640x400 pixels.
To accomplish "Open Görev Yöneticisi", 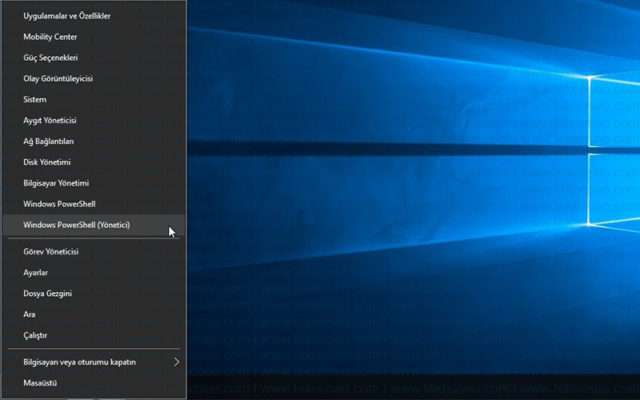I will (x=94, y=251).
